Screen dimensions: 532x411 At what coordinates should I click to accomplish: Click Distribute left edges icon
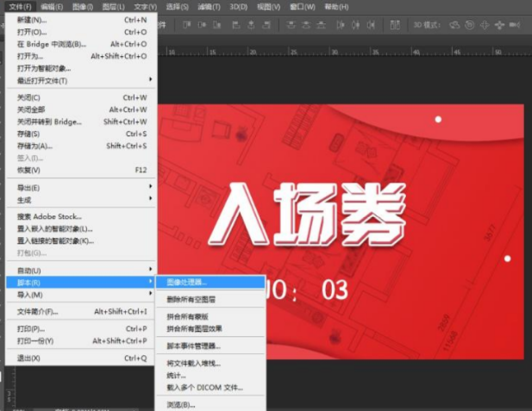[341, 25]
